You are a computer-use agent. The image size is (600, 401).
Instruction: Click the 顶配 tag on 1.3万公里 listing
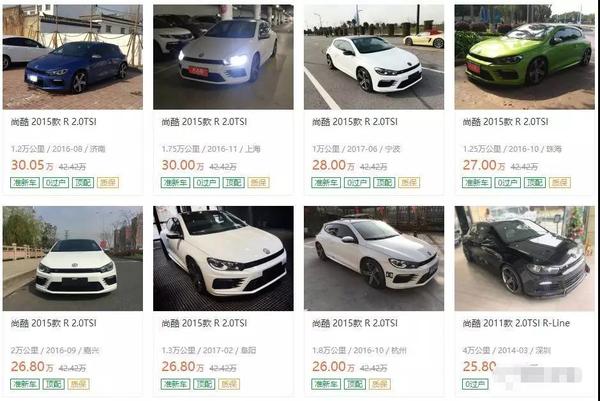[204, 384]
